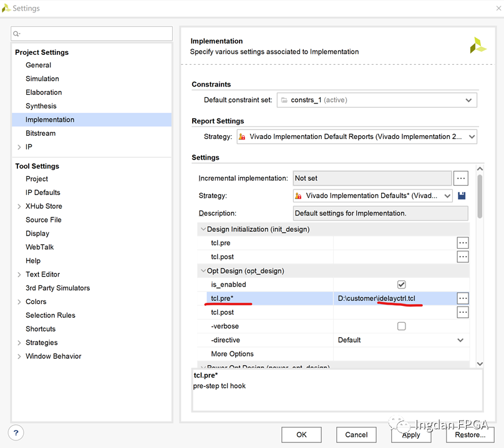The width and height of the screenshot is (504, 448).
Task: Browse for incremental implementation checkpoint file
Action: 461,178
